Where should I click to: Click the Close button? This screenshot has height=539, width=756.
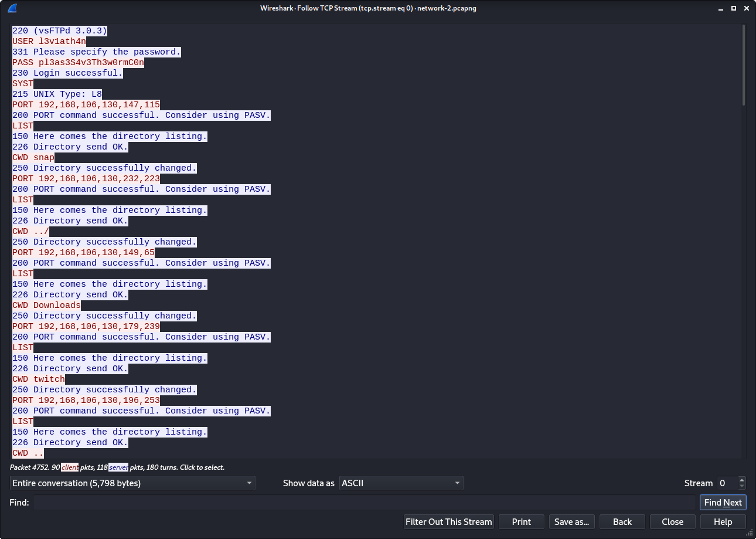(673, 522)
